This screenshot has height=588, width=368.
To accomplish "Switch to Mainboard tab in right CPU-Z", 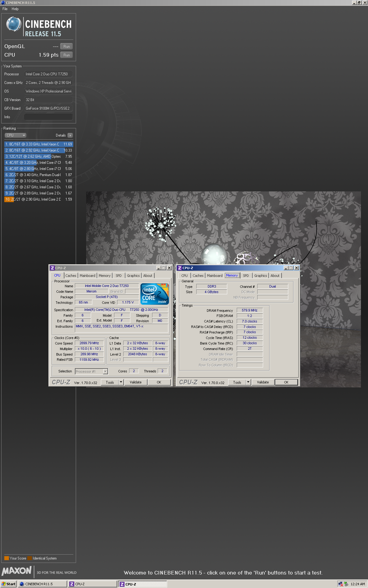I will (x=215, y=276).
